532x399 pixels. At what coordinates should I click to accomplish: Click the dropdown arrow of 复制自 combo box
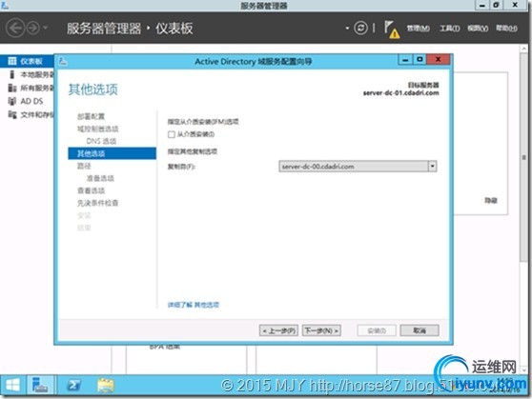(433, 167)
